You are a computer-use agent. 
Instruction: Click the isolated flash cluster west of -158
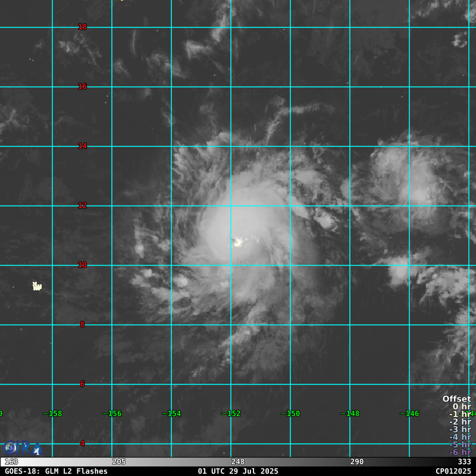37,286
